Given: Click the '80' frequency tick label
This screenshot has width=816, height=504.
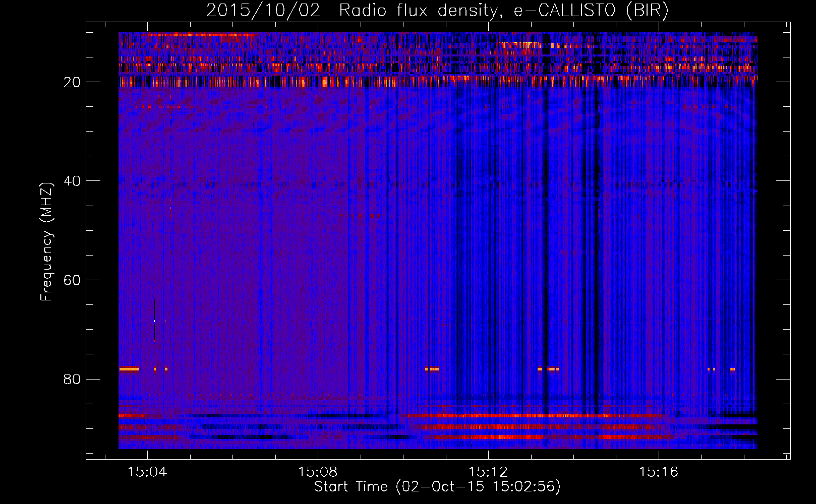Looking at the screenshot, I should (73, 379).
